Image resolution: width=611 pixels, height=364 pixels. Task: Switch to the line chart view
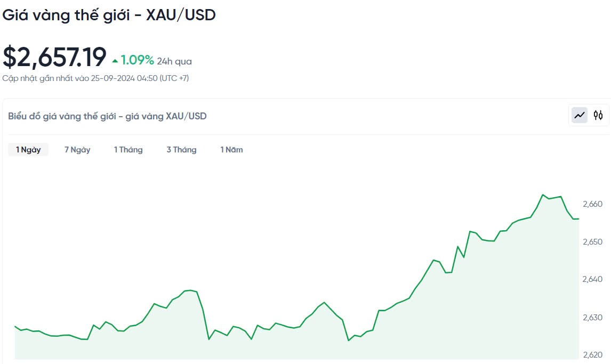click(580, 115)
